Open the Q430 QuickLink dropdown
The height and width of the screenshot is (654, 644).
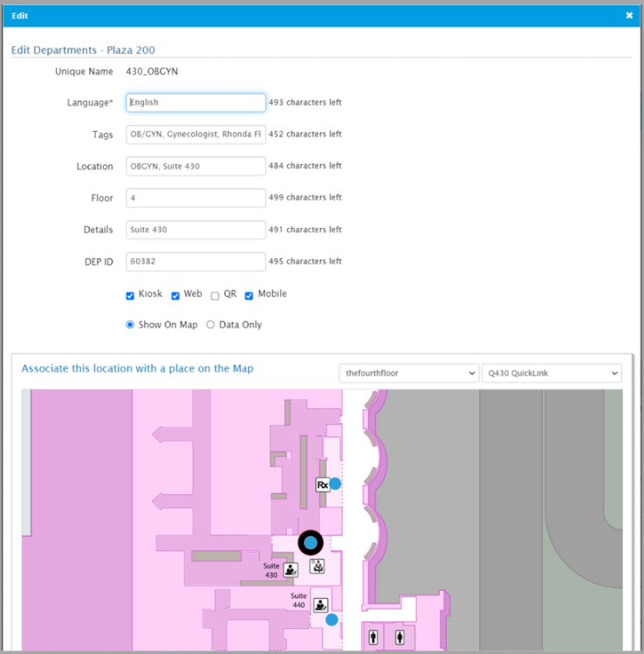click(552, 373)
